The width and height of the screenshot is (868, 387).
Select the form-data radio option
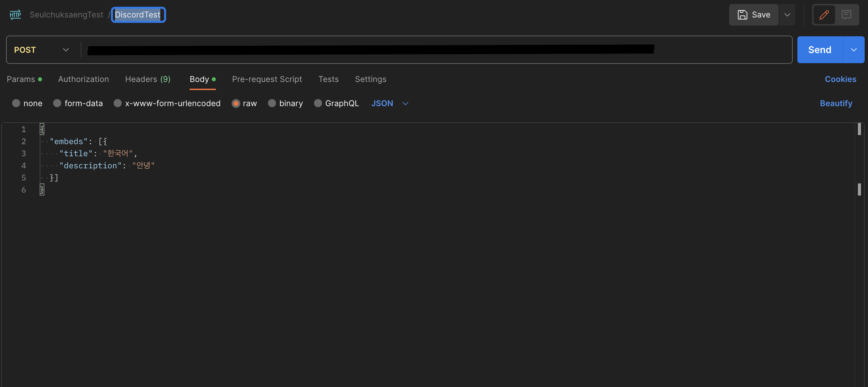tap(57, 103)
